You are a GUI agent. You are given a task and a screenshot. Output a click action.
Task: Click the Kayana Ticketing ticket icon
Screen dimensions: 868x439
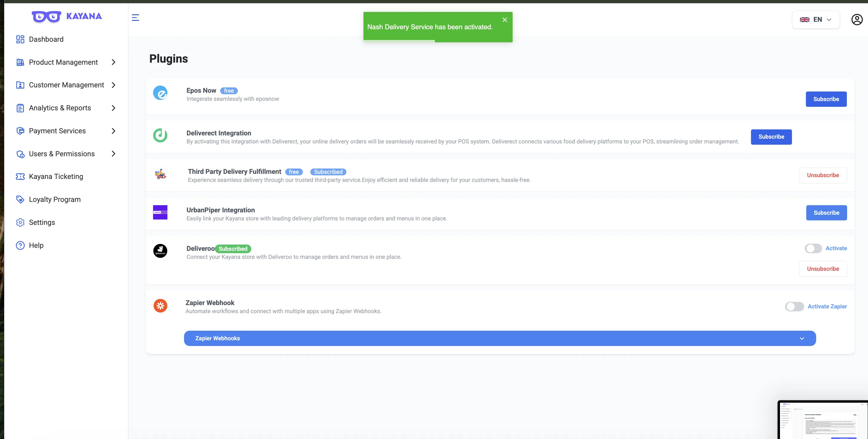[x=20, y=177]
